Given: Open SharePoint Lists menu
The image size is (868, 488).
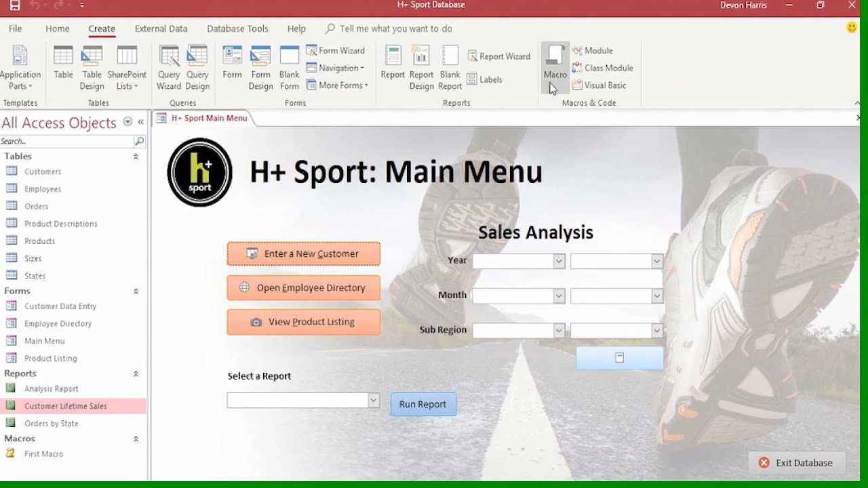Looking at the screenshot, I should coord(127,68).
